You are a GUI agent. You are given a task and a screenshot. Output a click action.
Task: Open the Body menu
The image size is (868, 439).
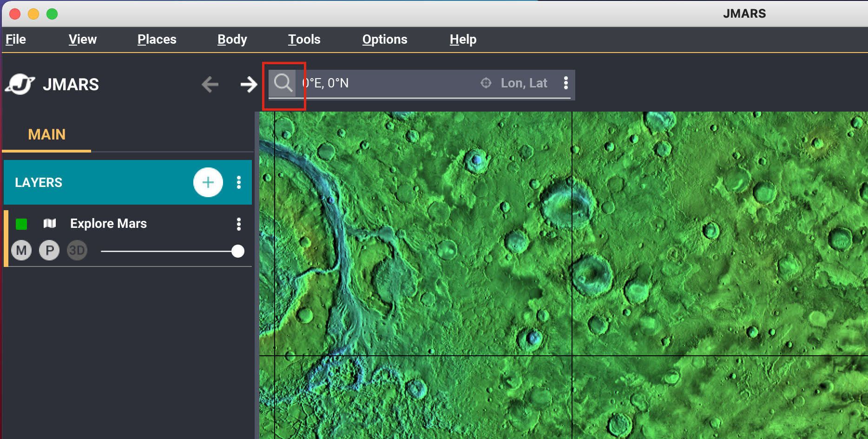(x=232, y=40)
